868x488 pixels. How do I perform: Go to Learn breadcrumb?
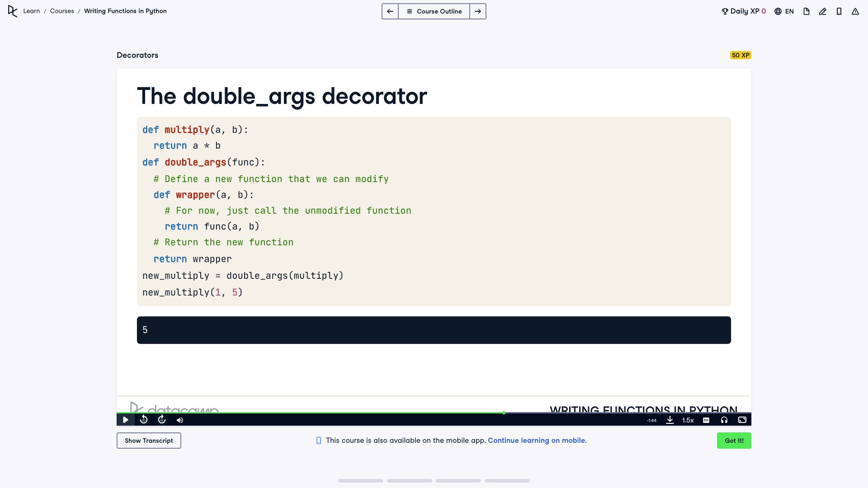pyautogui.click(x=32, y=11)
